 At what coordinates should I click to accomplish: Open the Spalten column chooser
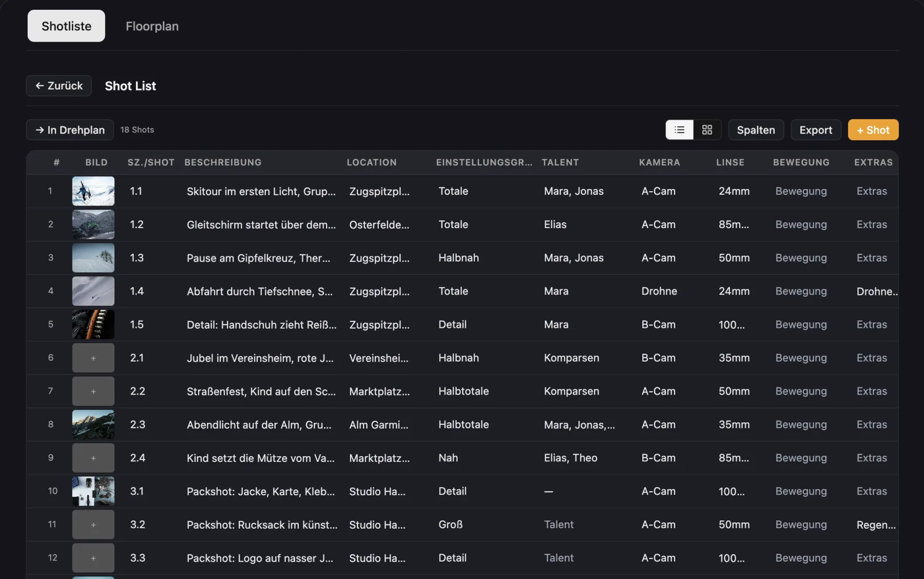coord(756,130)
